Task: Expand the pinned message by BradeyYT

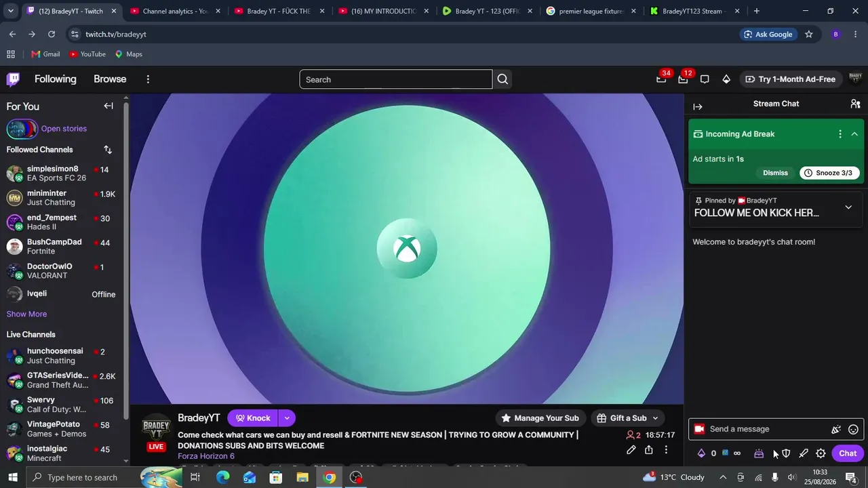Action: coord(848,207)
